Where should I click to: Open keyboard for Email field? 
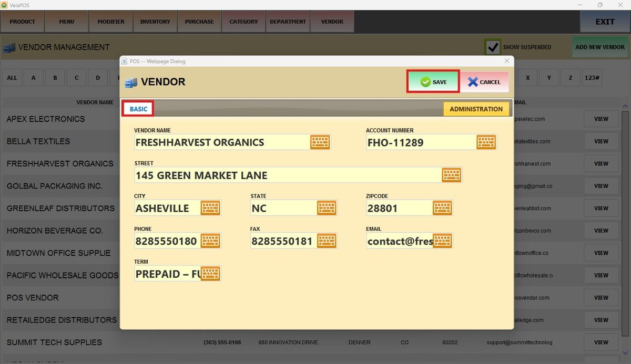(442, 241)
